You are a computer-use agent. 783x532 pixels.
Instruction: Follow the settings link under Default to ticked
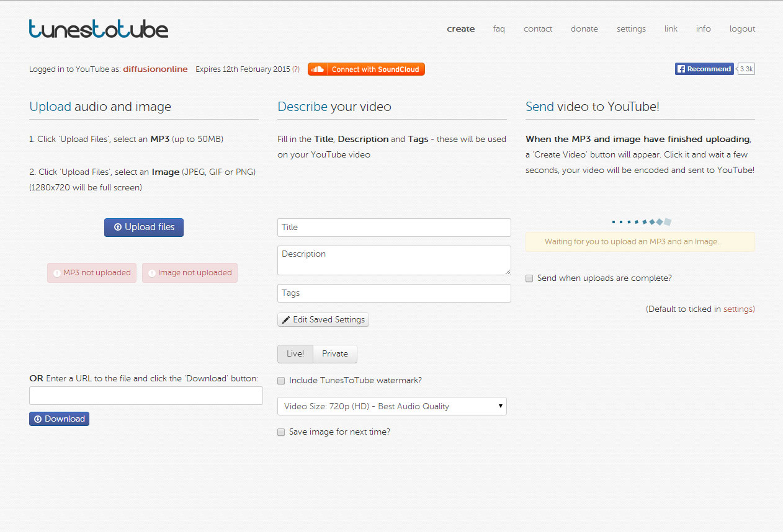(x=738, y=309)
